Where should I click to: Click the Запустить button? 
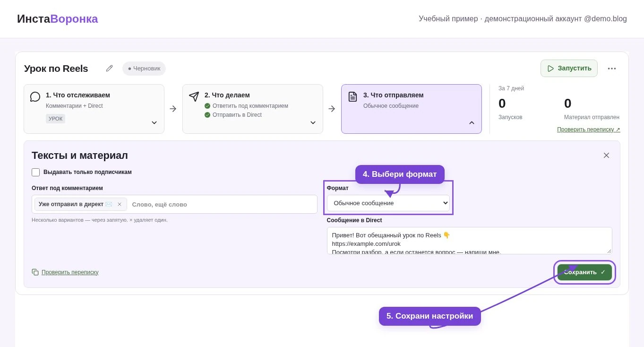tap(569, 69)
